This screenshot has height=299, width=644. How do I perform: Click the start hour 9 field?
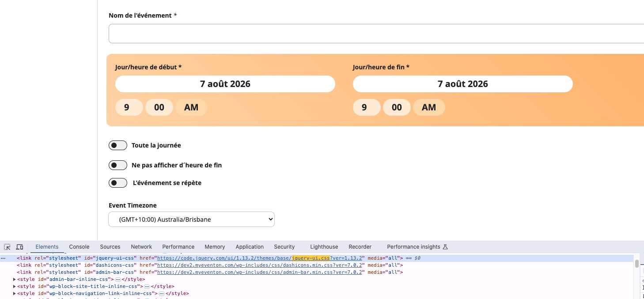tap(129, 107)
